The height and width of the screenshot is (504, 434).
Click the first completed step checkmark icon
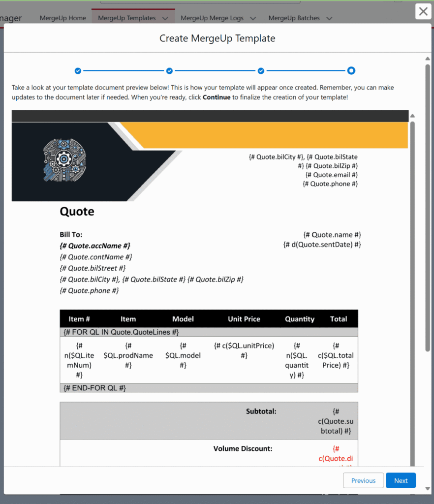point(78,70)
